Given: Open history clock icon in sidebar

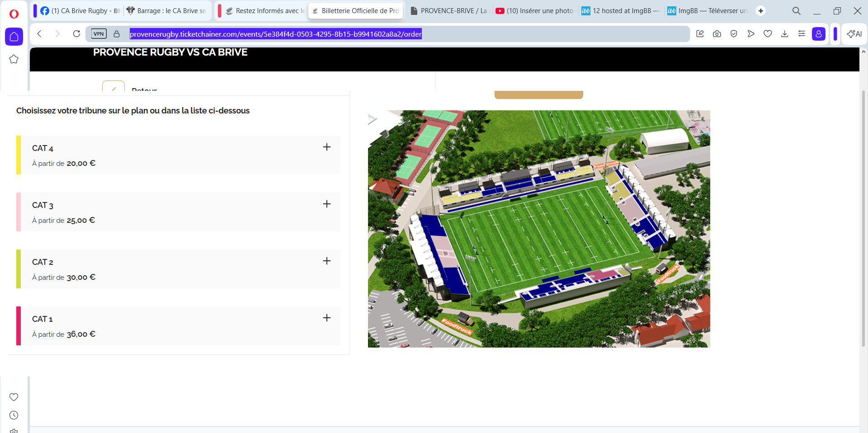Looking at the screenshot, I should point(14,415).
